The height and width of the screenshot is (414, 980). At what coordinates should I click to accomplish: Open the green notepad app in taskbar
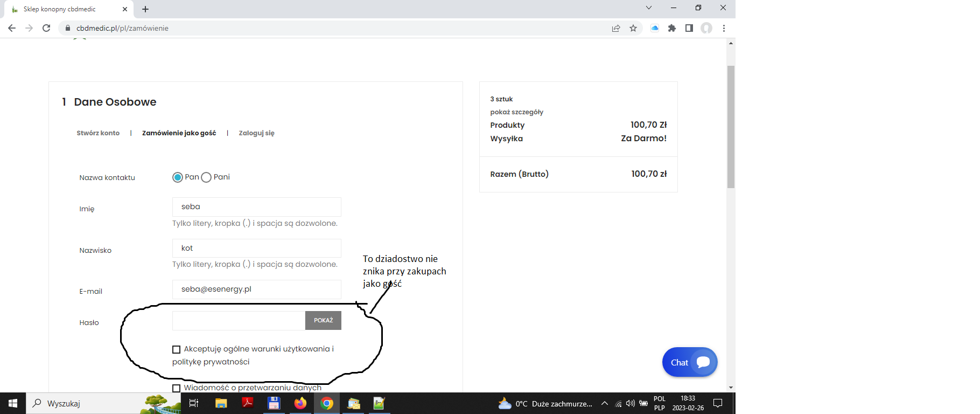click(380, 403)
